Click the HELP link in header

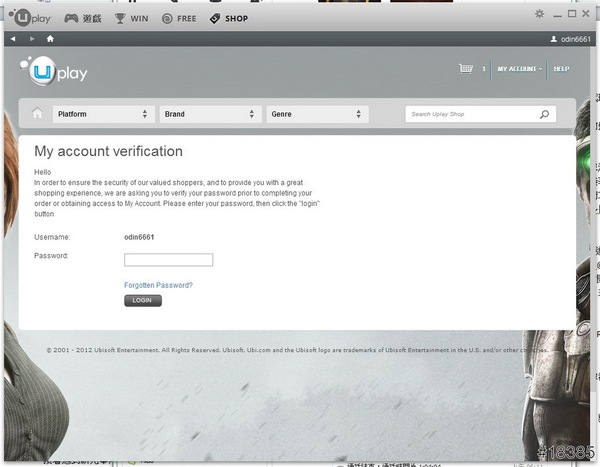[x=561, y=69]
